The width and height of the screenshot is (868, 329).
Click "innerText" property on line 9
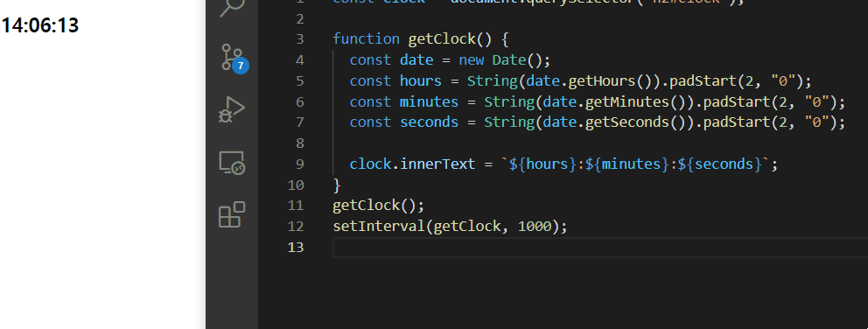coord(437,164)
